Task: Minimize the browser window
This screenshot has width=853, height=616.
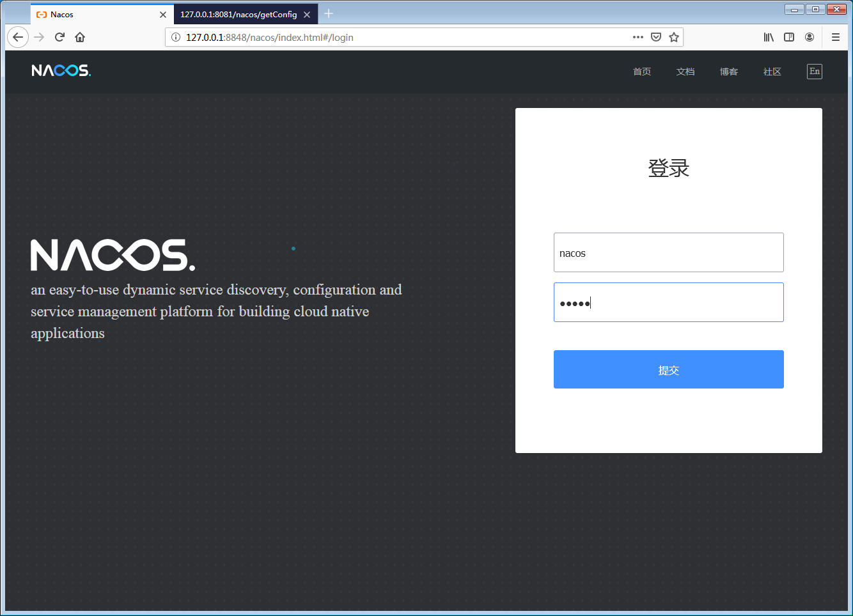Action: click(794, 9)
